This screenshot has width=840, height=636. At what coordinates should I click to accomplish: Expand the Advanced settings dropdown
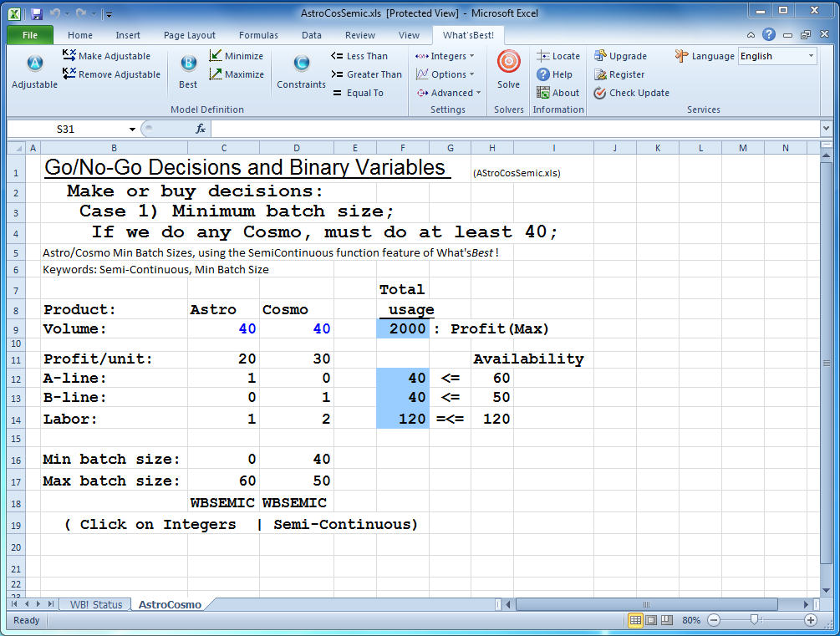(449, 93)
